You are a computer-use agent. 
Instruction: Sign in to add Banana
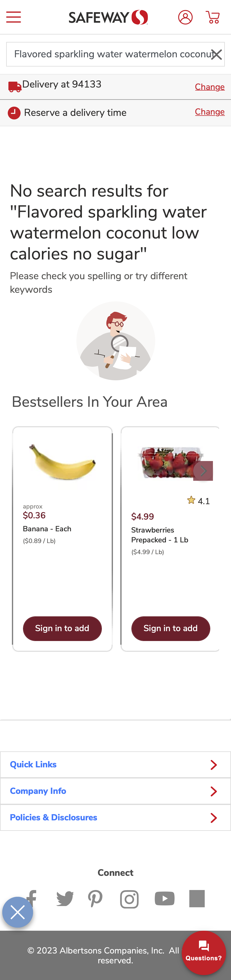62,628
